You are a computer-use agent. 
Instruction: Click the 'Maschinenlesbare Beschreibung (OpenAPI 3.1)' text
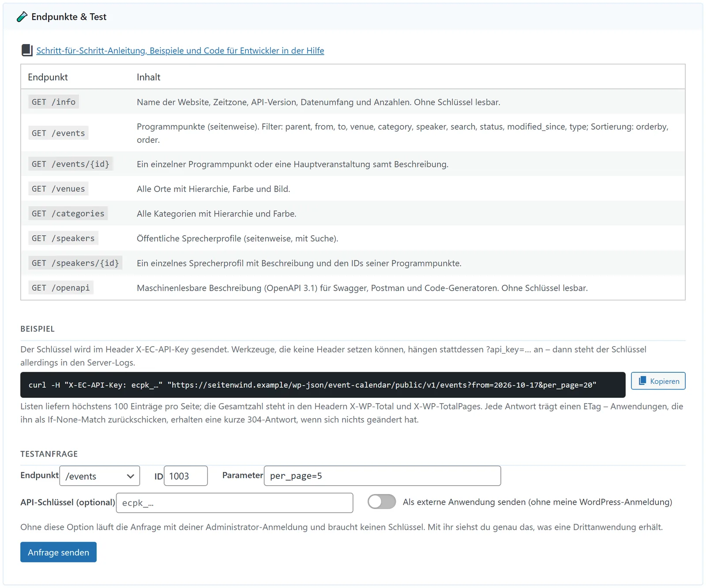[362, 288]
